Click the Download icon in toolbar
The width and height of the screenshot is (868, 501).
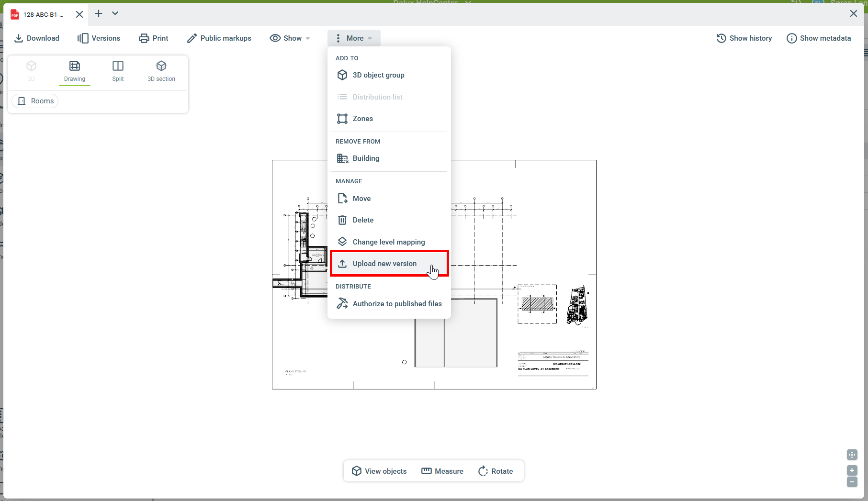tap(19, 38)
